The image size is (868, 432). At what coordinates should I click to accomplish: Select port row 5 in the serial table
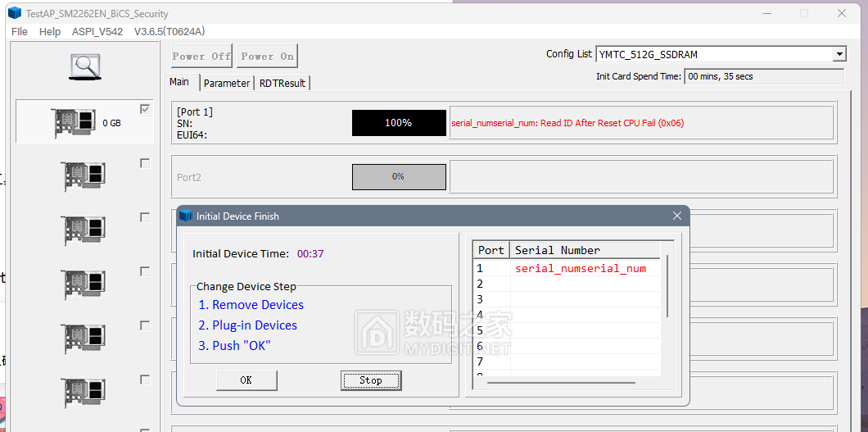(567, 330)
